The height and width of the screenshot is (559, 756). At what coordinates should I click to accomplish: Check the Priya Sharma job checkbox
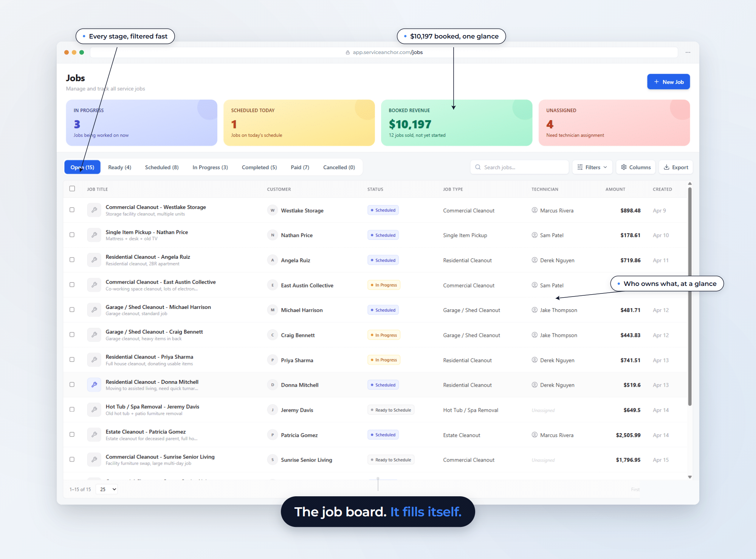(x=72, y=359)
